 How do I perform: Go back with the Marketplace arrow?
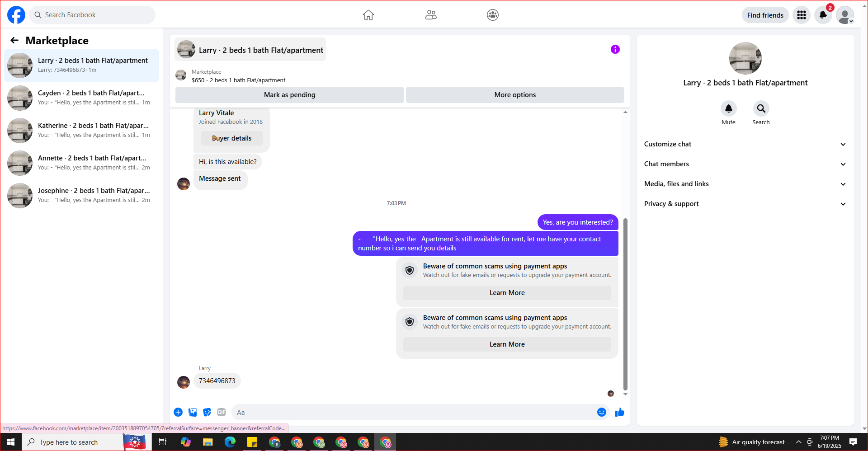tap(14, 40)
